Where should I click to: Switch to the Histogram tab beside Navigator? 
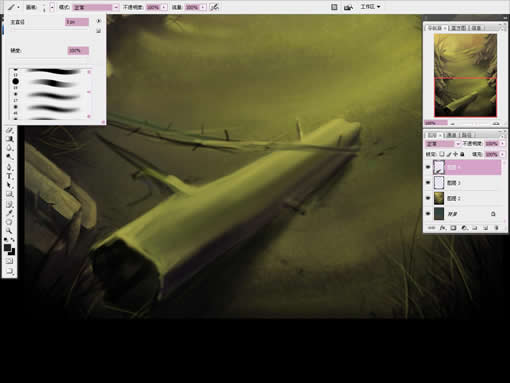pyautogui.click(x=459, y=28)
